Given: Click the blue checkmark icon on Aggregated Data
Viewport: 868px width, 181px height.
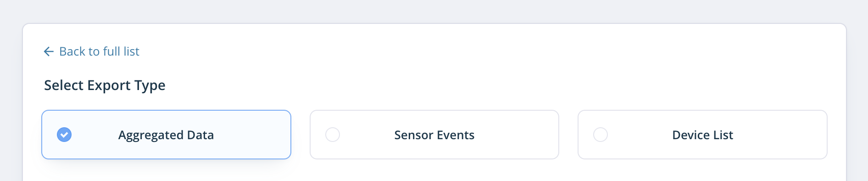Looking at the screenshot, I should (64, 135).
